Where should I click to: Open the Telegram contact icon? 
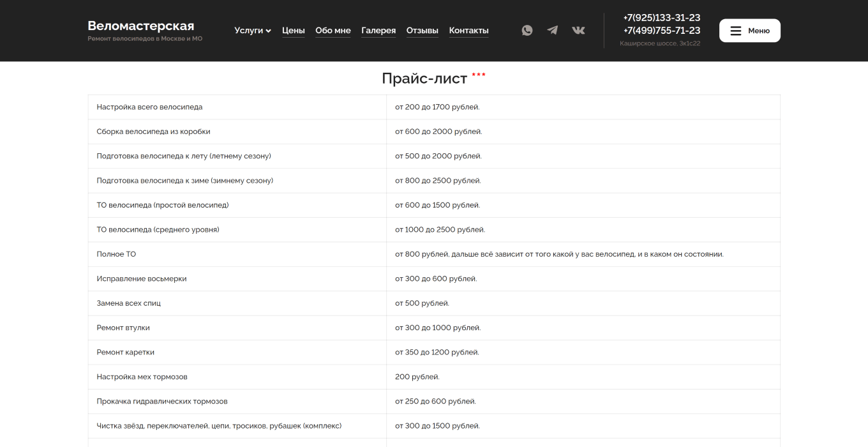(x=553, y=30)
